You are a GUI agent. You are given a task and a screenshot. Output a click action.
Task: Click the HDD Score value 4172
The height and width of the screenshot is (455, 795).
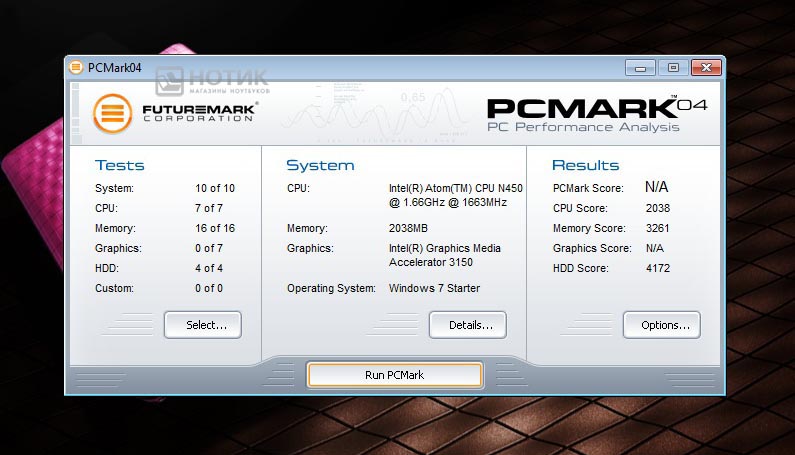(658, 268)
